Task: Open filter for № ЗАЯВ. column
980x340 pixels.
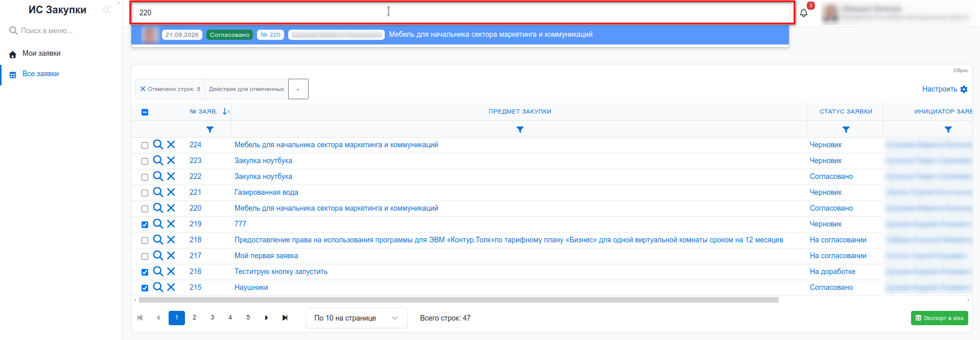Action: (x=210, y=130)
